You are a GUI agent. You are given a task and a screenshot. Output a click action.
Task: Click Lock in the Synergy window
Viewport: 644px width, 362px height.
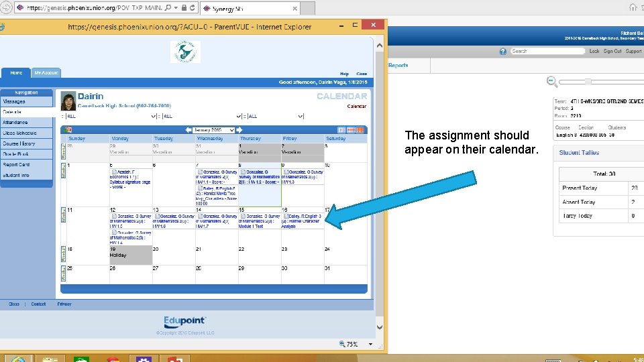594,52
